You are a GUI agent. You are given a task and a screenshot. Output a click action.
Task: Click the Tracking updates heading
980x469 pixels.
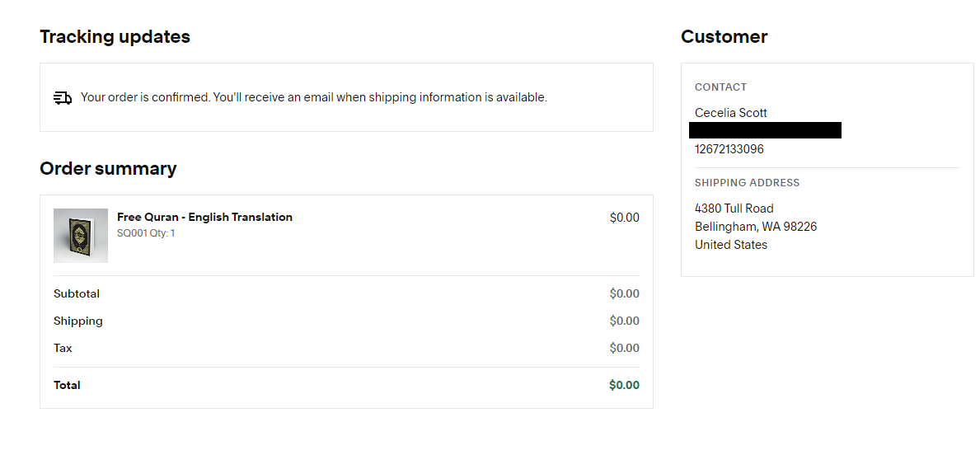point(115,37)
